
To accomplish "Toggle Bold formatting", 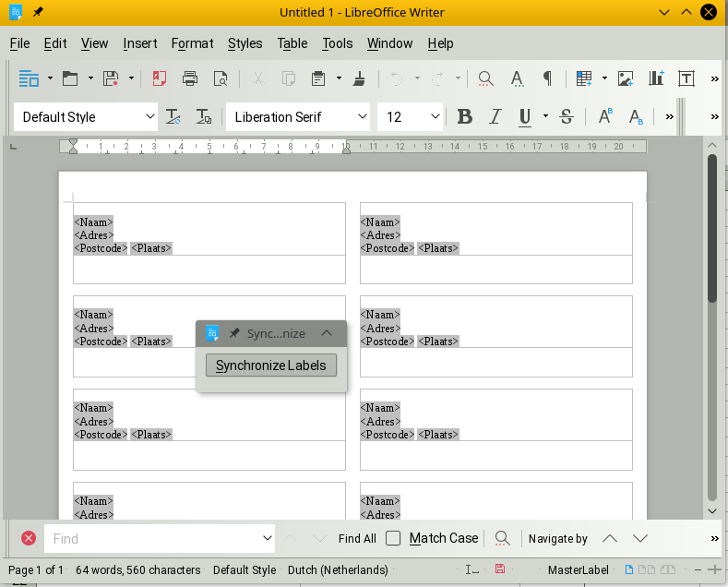I will pyautogui.click(x=465, y=116).
